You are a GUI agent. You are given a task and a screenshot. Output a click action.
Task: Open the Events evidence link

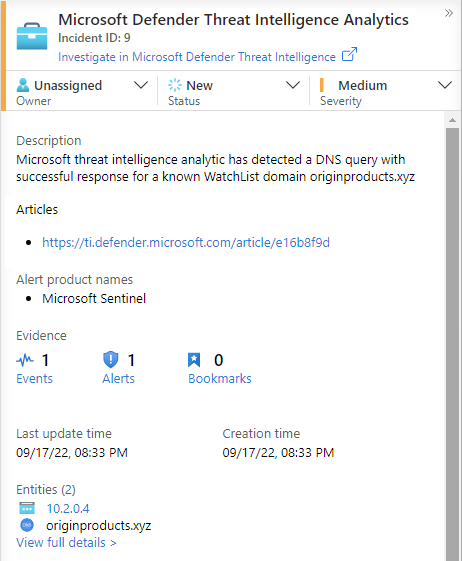pyautogui.click(x=34, y=379)
